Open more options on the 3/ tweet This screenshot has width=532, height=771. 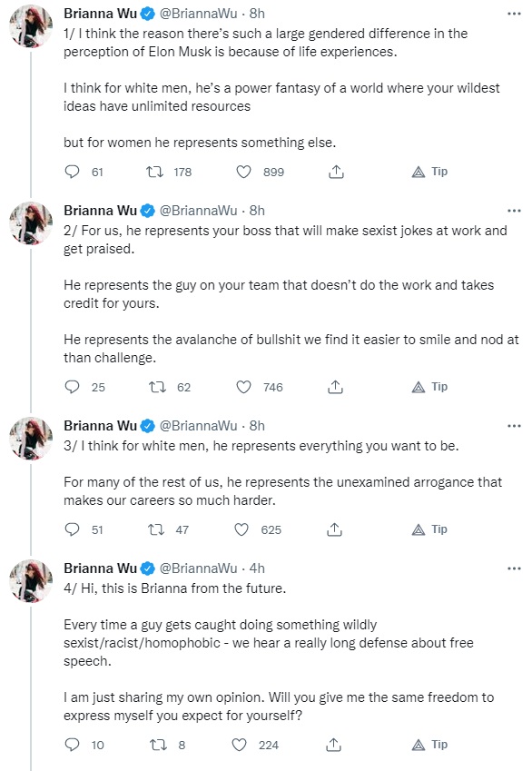(x=514, y=426)
